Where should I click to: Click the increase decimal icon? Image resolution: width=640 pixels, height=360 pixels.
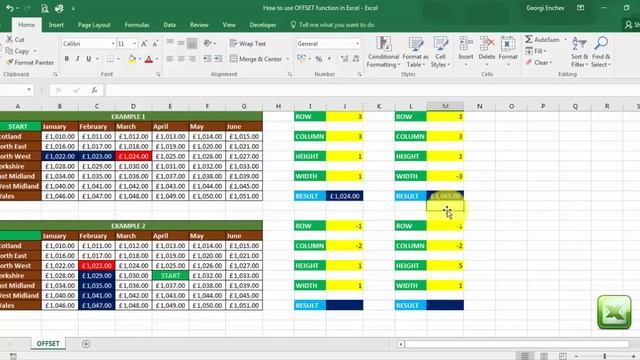[344, 59]
